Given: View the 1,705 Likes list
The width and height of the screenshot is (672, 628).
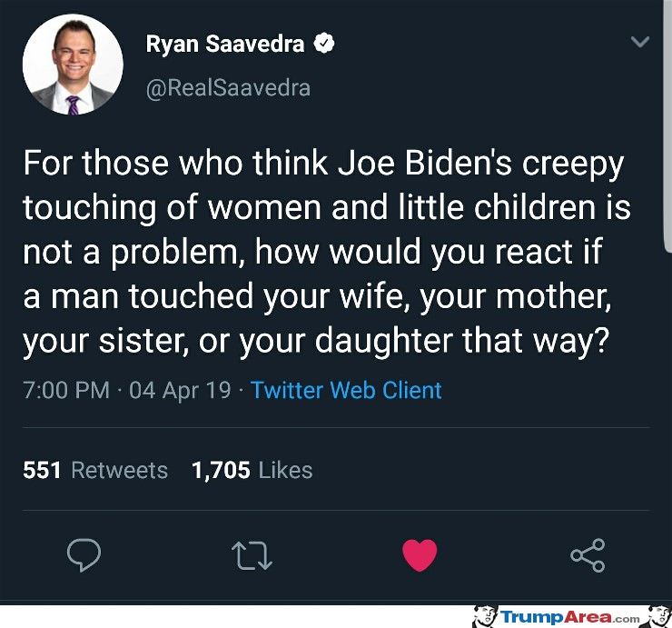Looking at the screenshot, I should coord(252,470).
